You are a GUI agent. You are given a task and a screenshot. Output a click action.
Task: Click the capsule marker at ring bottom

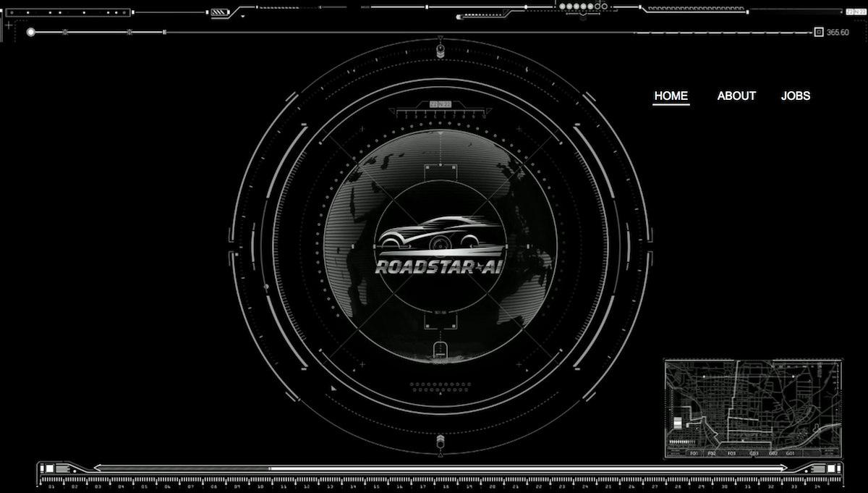coord(440,440)
